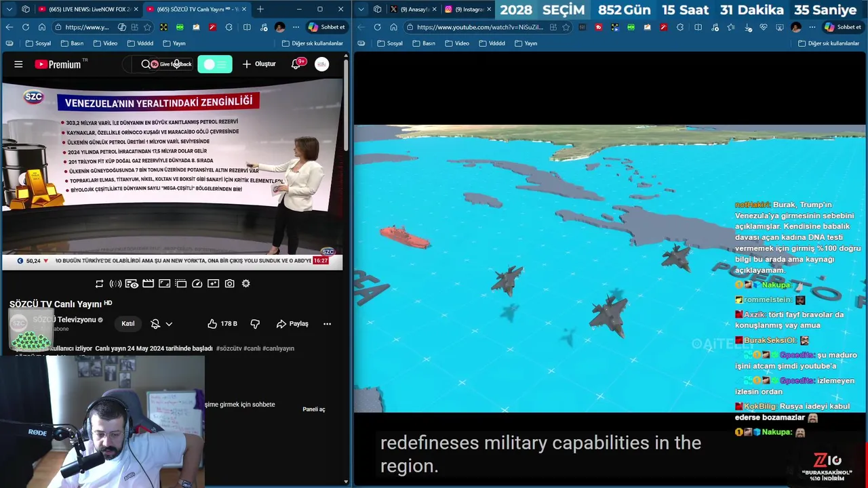This screenshot has width=868, height=488.
Task: Open YouTube search magnifier icon
Action: pyautogui.click(x=145, y=64)
